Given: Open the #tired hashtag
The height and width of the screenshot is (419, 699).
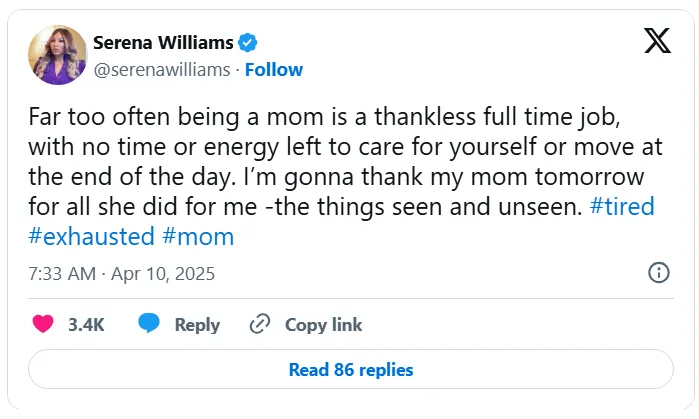Looking at the screenshot, I should point(622,206).
